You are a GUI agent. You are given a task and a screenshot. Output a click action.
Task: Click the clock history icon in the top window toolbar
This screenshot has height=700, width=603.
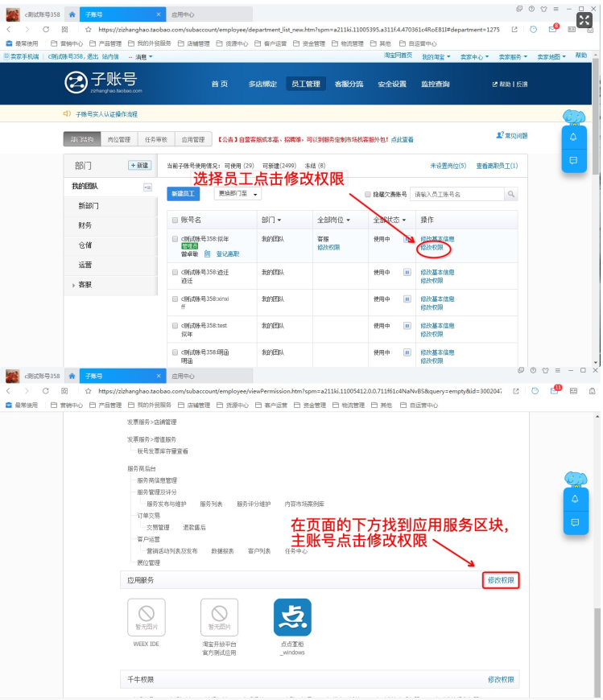coord(533,30)
